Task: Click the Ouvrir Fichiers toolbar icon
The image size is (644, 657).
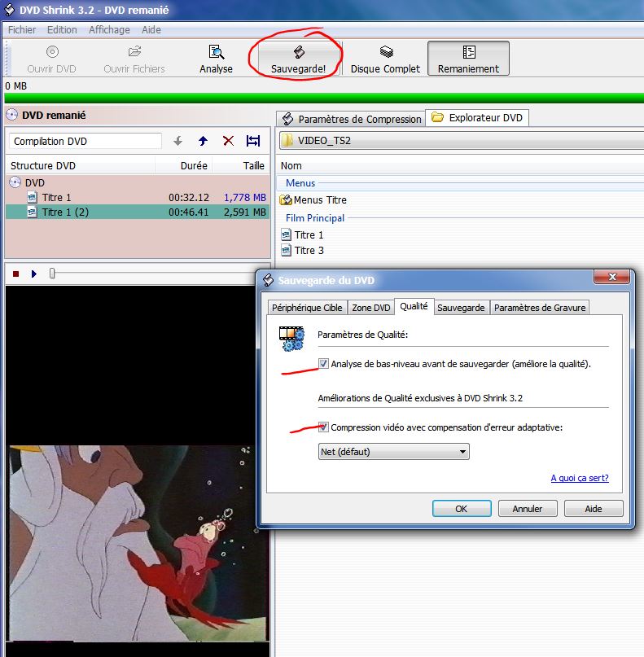Action: point(134,59)
